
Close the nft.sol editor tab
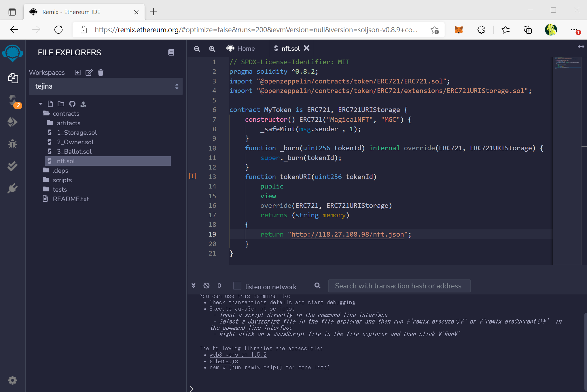[307, 48]
